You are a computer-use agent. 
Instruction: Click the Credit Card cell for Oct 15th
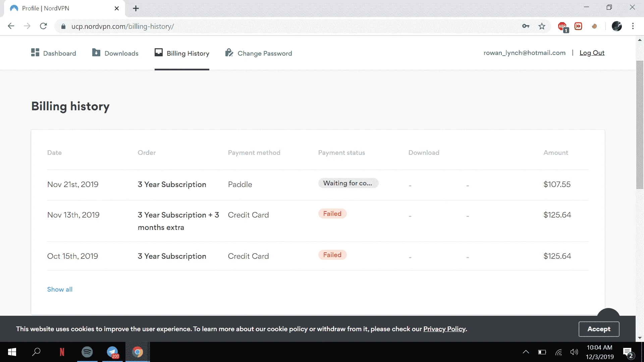(x=248, y=256)
